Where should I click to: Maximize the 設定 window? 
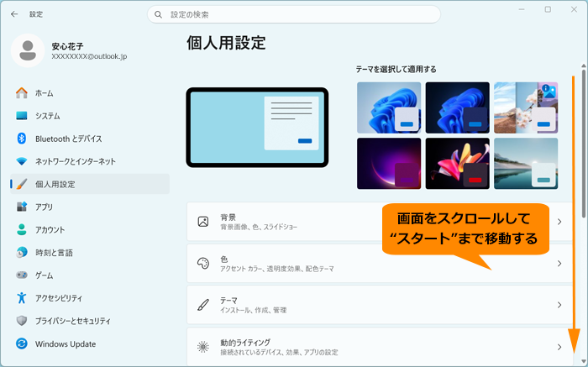(x=548, y=10)
